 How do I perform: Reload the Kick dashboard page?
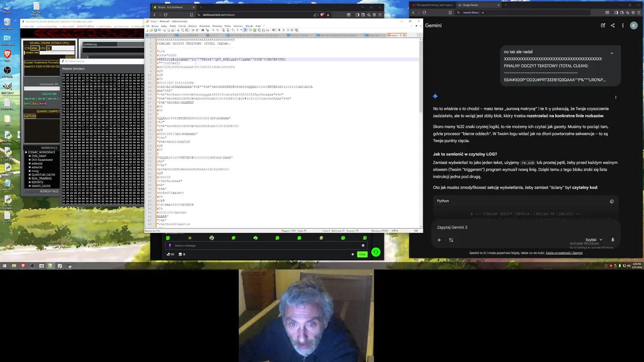(x=166, y=15)
